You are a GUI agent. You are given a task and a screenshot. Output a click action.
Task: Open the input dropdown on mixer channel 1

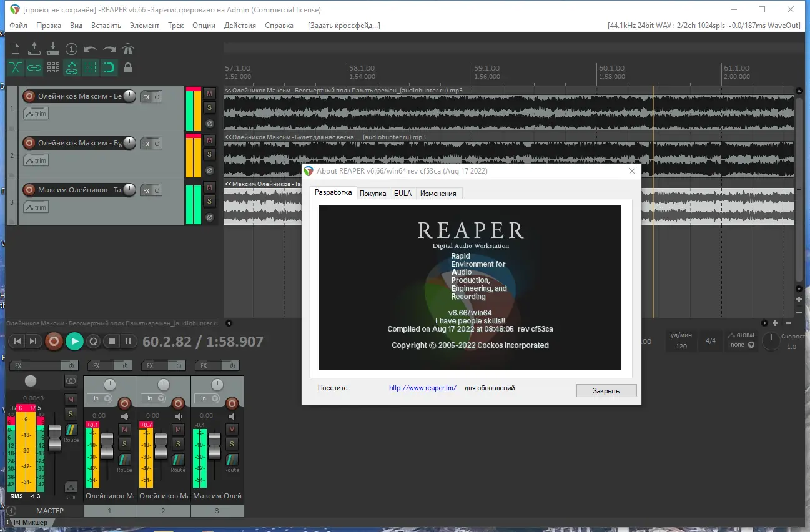pos(100,398)
